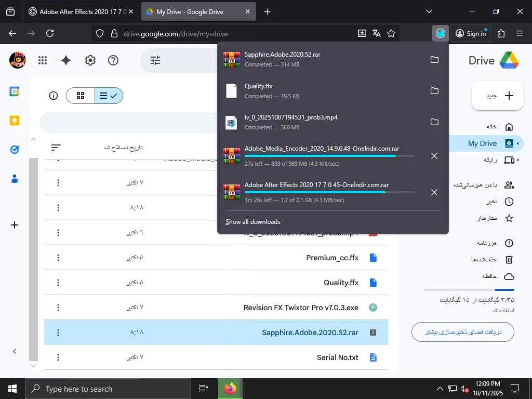Click Show all downloads
The image size is (532, 399).
(253, 222)
